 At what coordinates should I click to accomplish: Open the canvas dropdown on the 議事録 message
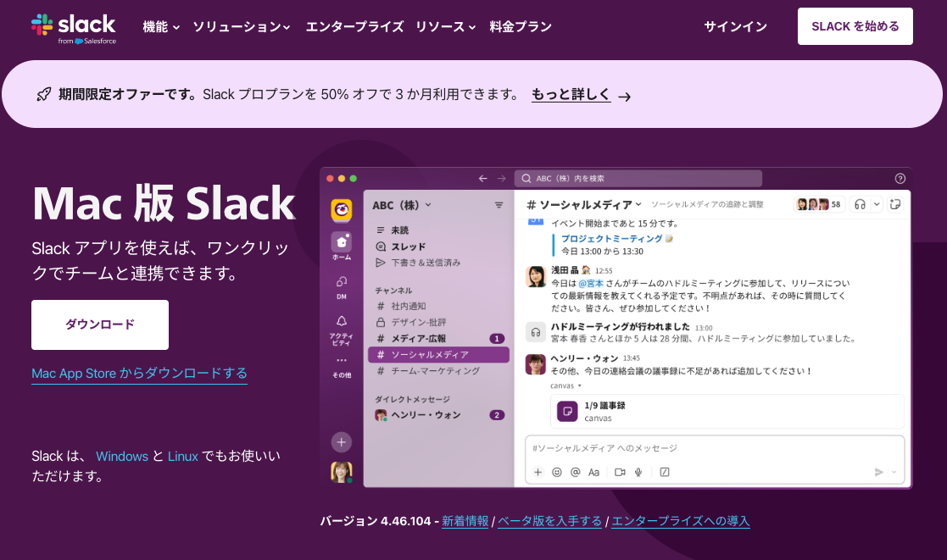click(x=578, y=387)
